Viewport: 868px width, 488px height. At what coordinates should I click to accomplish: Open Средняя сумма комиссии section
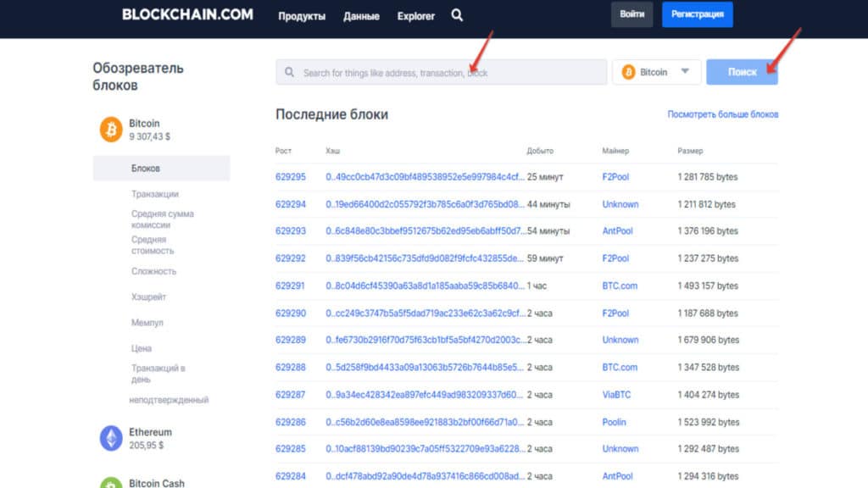coord(163,219)
